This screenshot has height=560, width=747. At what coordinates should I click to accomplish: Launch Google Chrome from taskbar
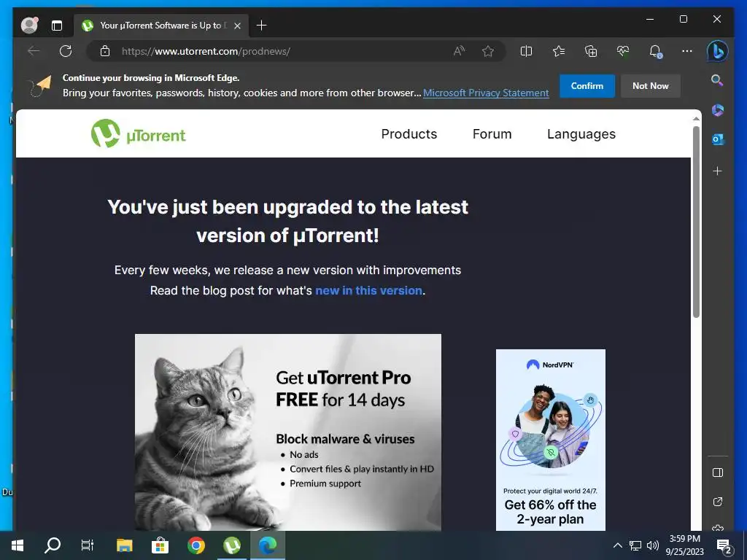pos(196,545)
